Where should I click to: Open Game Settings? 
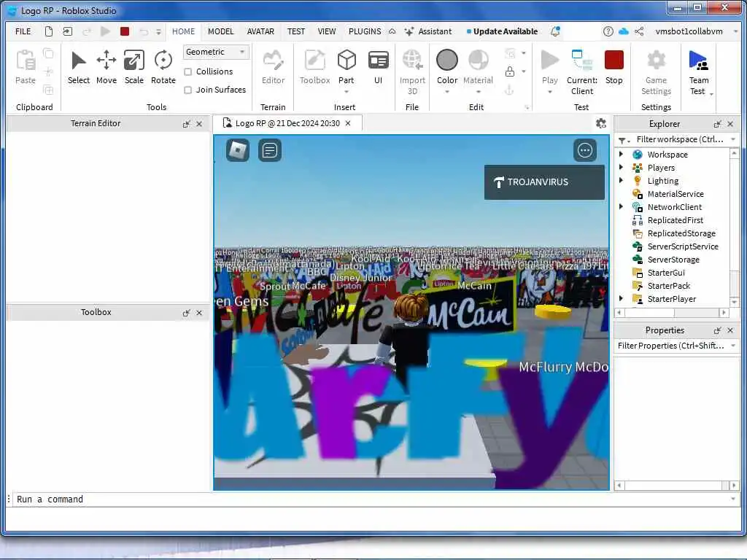[x=656, y=72]
